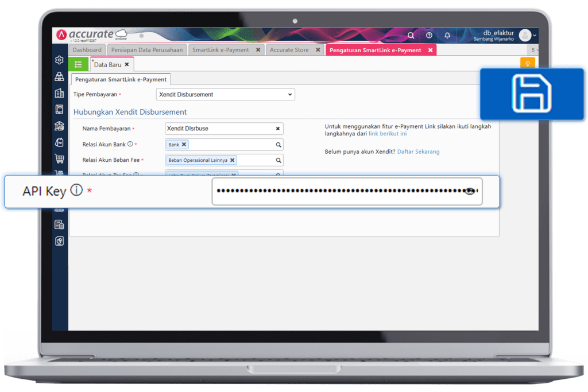Image resolution: width=588 pixels, height=392 pixels.
Task: Toggle API Key visibility eye
Action: [470, 191]
